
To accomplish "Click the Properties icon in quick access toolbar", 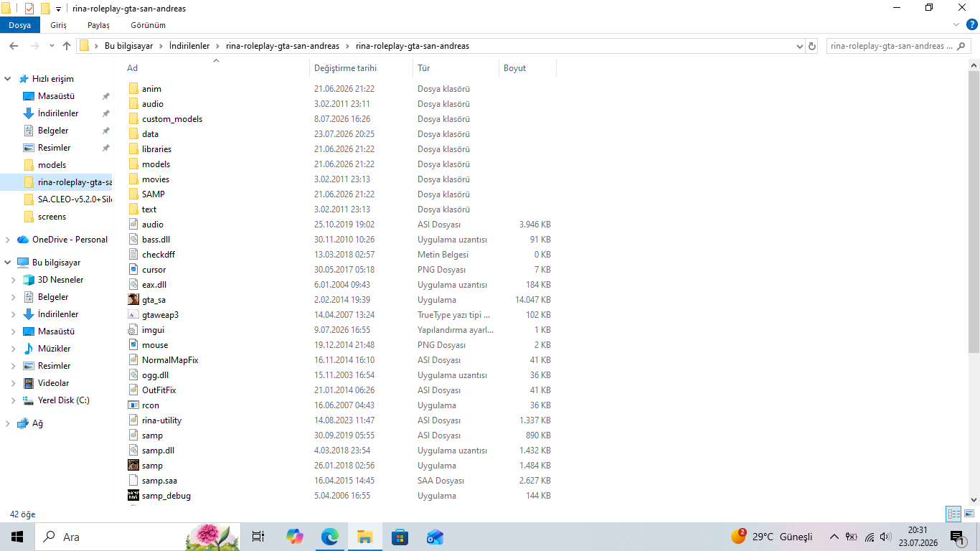I will click(x=29, y=9).
